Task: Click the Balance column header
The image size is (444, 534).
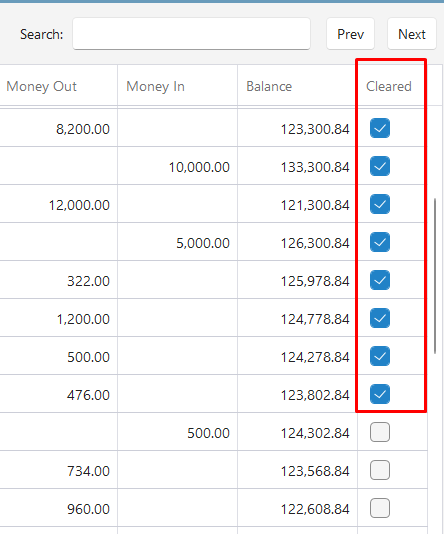Action: coord(297,86)
